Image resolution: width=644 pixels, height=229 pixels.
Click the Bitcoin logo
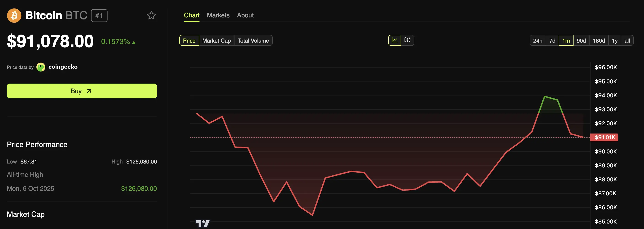point(14,16)
